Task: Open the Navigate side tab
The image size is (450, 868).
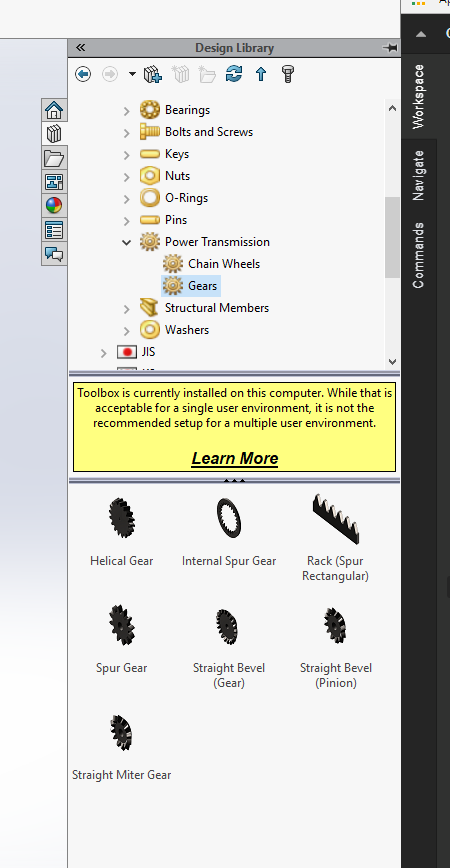Action: click(419, 175)
